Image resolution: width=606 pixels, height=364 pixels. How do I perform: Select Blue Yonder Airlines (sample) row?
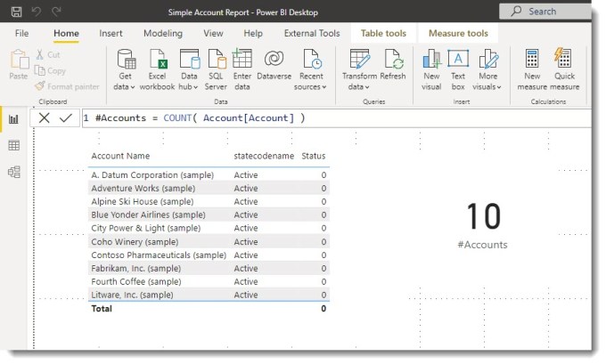point(209,214)
